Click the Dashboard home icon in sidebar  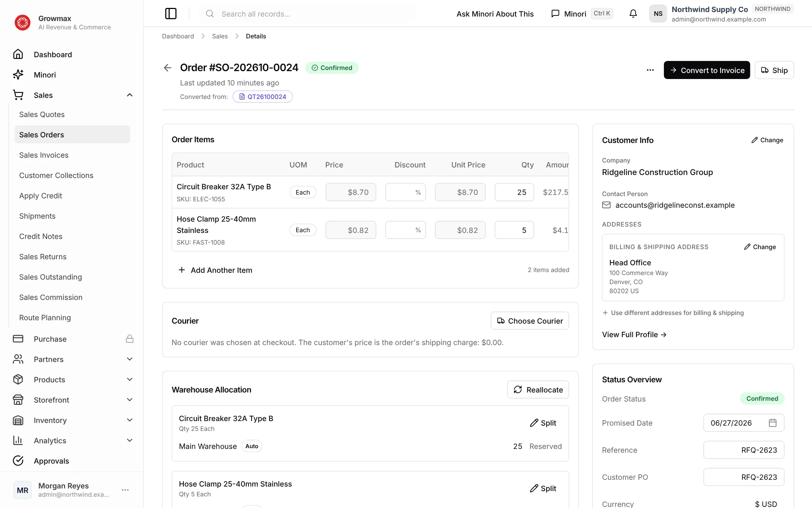click(18, 54)
